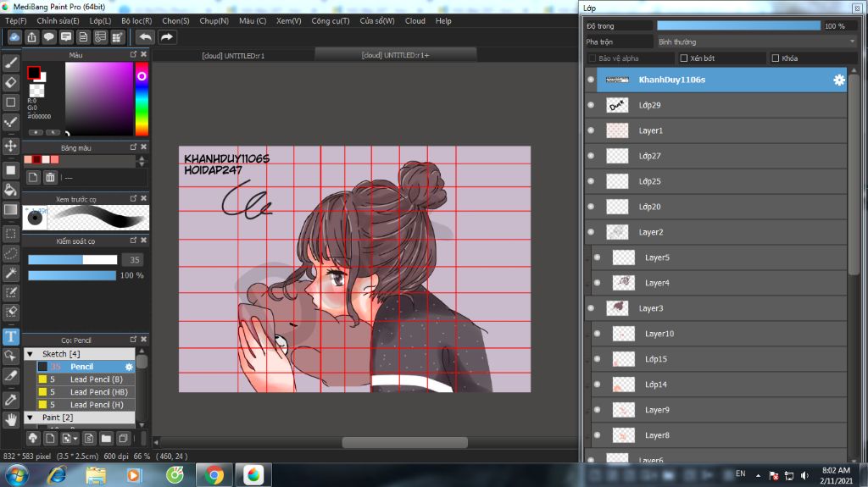Select the Move tool
The width and height of the screenshot is (868, 487).
pyautogui.click(x=10, y=146)
